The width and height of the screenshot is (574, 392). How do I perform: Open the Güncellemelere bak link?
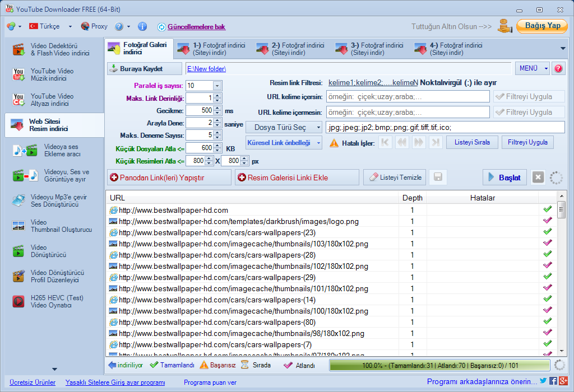[196, 27]
